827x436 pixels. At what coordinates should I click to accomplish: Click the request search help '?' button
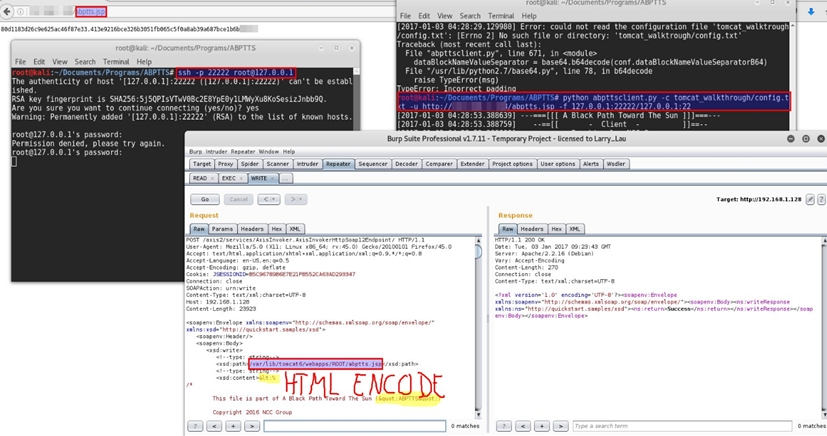pos(197,426)
